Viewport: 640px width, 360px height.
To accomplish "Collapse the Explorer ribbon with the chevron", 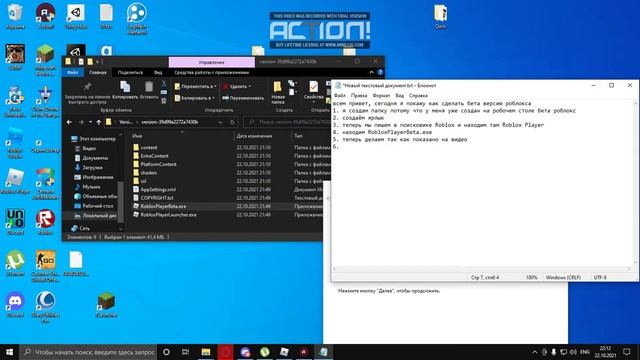I will pyautogui.click(x=371, y=72).
